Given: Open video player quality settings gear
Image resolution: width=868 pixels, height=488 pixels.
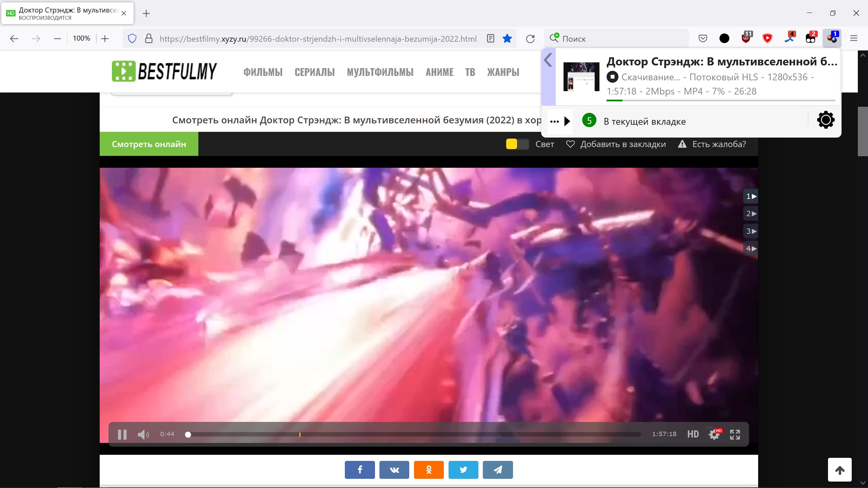Looking at the screenshot, I should (x=714, y=434).
